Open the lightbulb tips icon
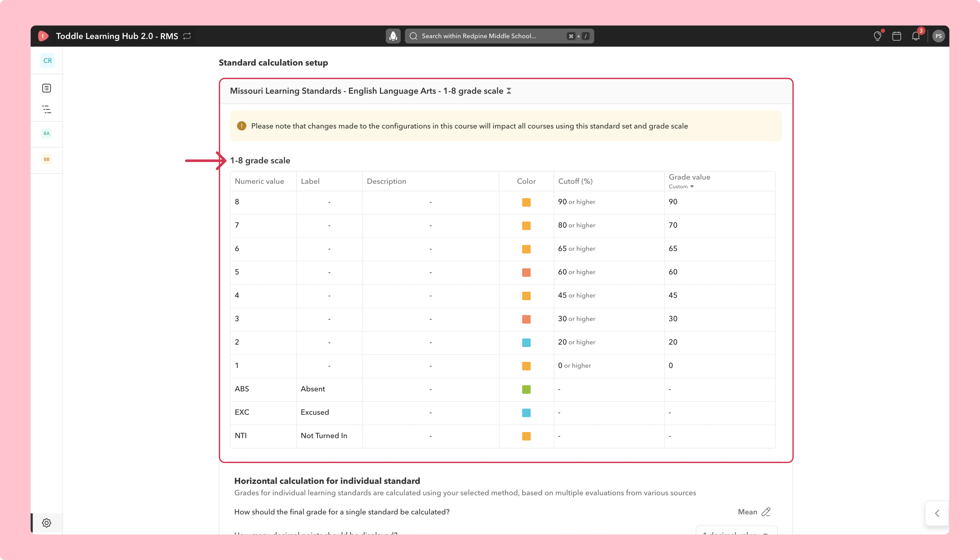This screenshot has width=980, height=560. (x=877, y=36)
